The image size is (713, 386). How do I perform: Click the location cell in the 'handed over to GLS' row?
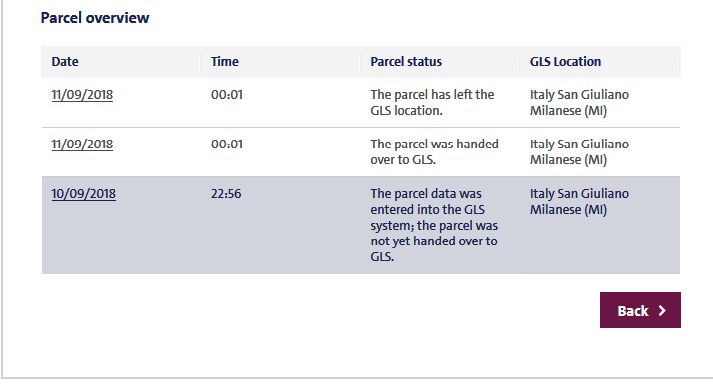tap(579, 152)
